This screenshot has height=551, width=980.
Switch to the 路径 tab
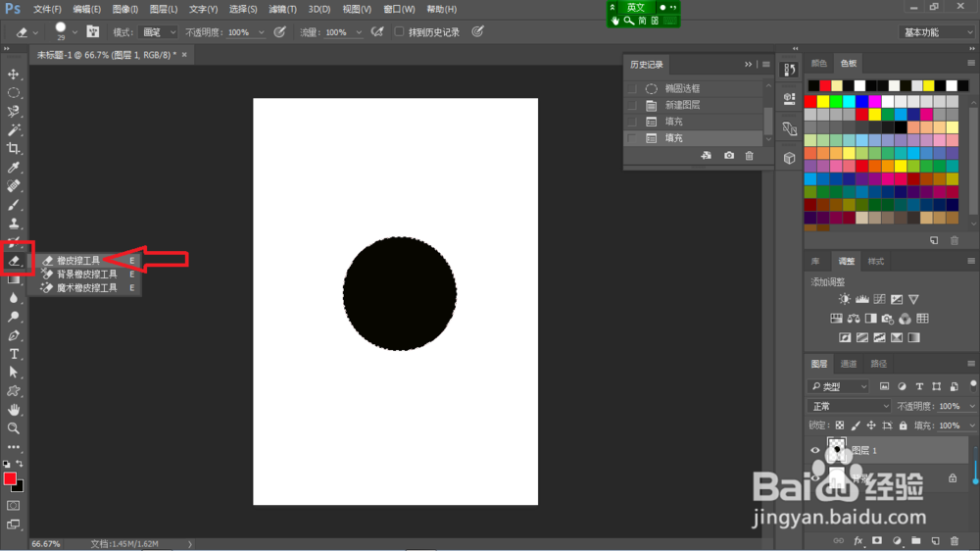(x=878, y=364)
